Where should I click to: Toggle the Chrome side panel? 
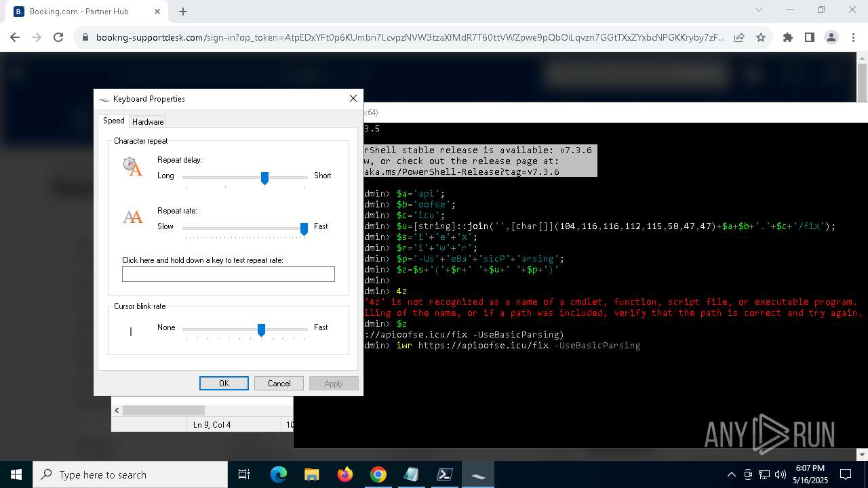coord(810,38)
